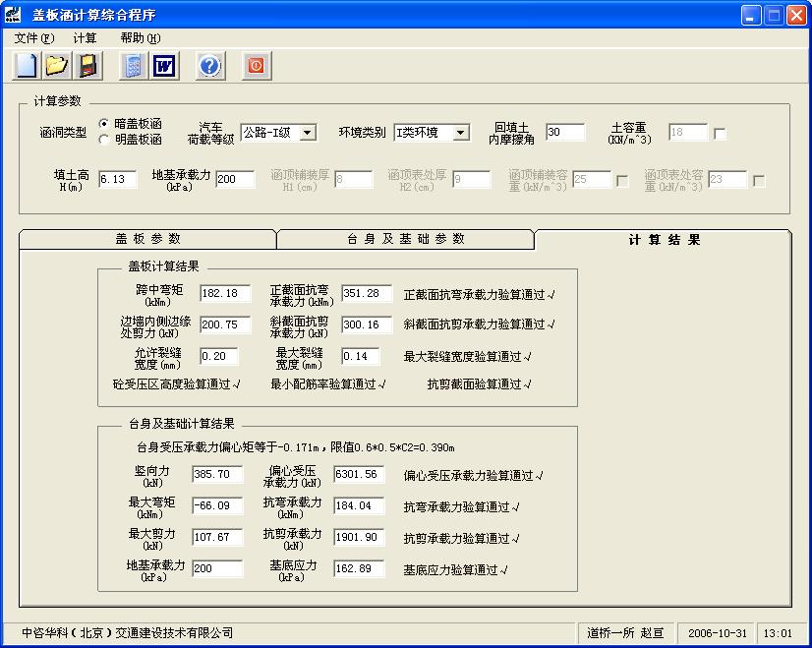Switch to the 盖板参数 tab
The height and width of the screenshot is (648, 812).
point(147,239)
